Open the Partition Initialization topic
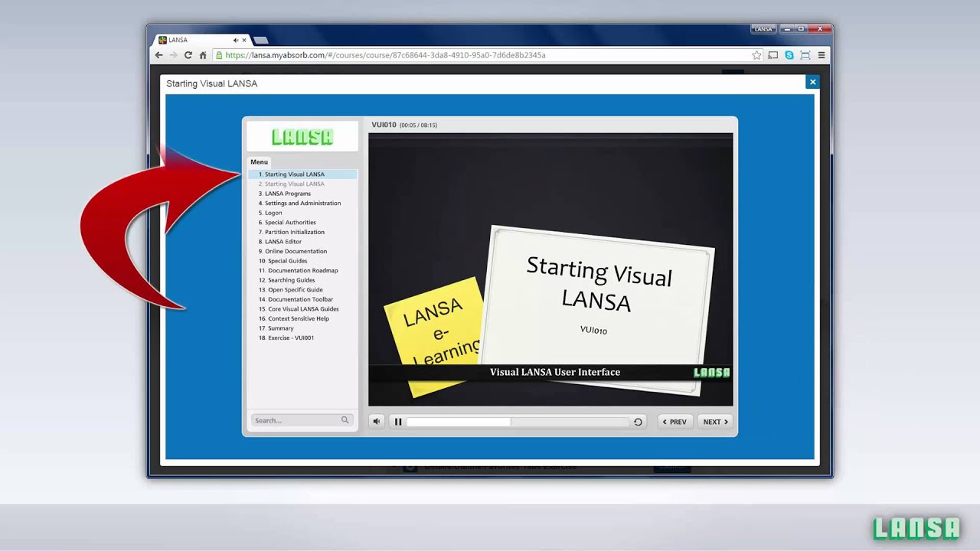 pos(302,232)
